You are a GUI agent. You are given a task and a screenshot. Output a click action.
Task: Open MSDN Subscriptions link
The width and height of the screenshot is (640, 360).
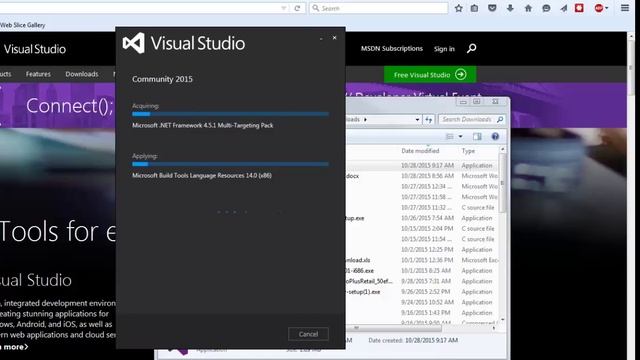point(391,49)
